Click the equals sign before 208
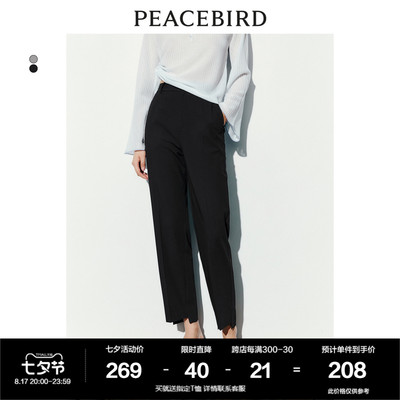Viewport: 400px width, 400px height. coord(297,370)
